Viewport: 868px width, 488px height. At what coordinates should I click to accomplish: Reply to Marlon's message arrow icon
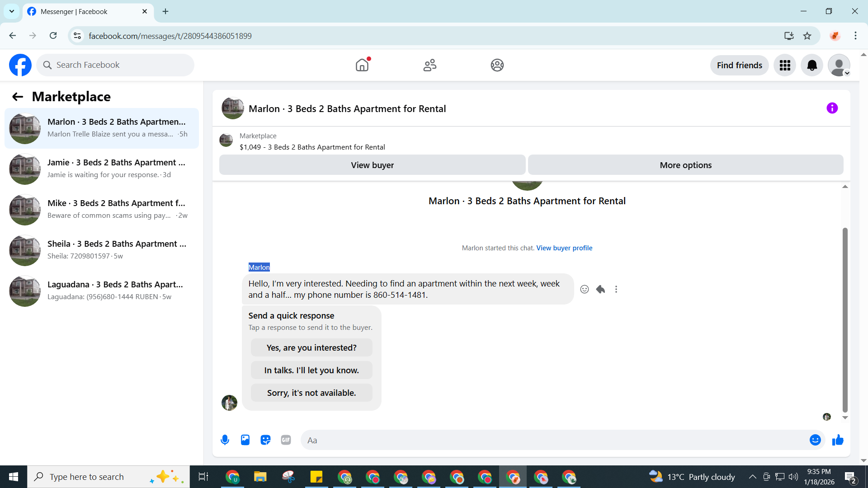point(600,289)
